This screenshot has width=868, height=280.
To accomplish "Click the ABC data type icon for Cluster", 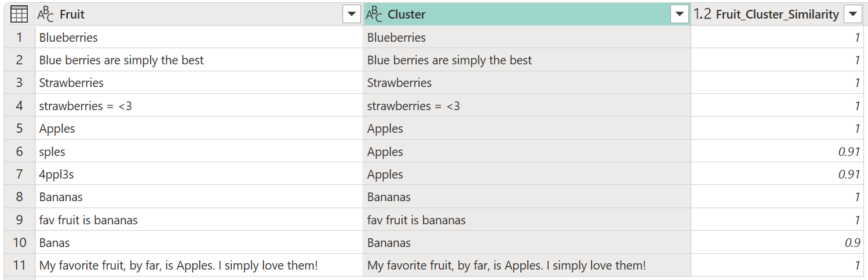I will pyautogui.click(x=374, y=14).
